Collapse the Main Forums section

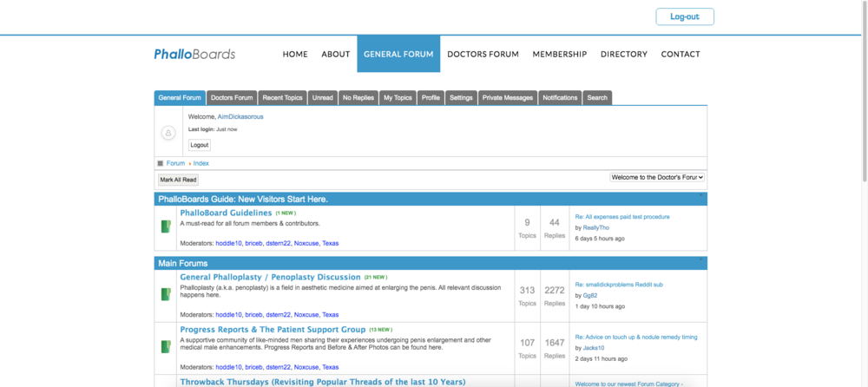pos(700,259)
